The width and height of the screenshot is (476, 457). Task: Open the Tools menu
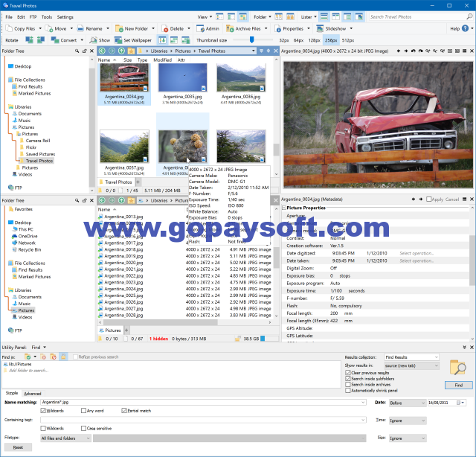(47, 17)
